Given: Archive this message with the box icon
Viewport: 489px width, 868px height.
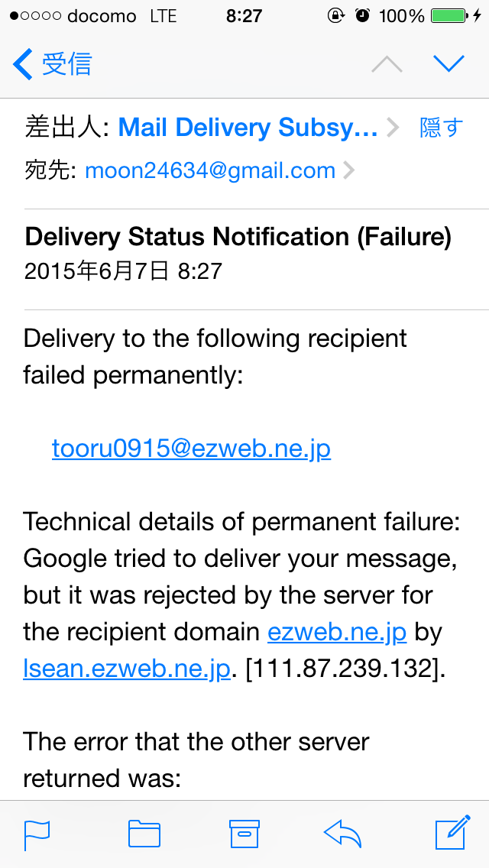Looking at the screenshot, I should 244,834.
